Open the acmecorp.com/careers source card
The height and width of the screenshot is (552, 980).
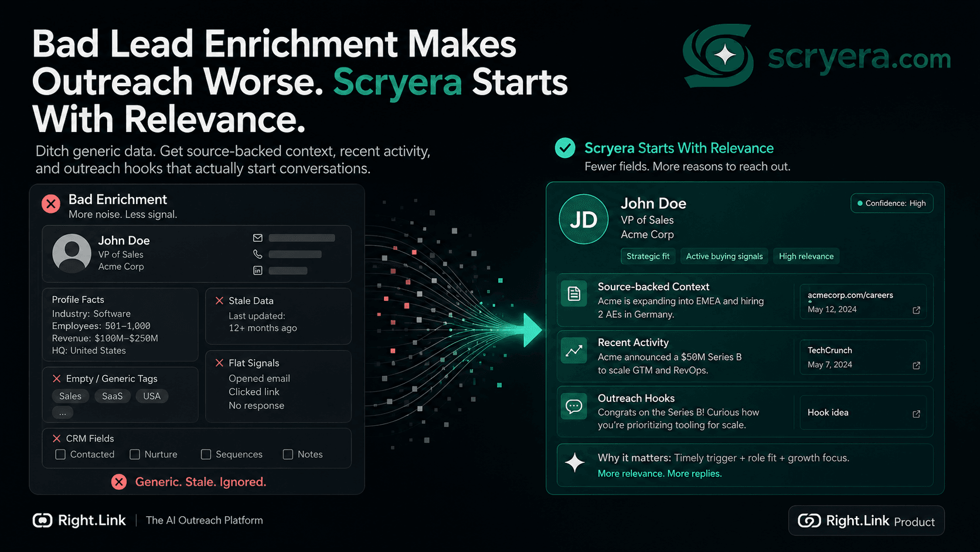863,302
